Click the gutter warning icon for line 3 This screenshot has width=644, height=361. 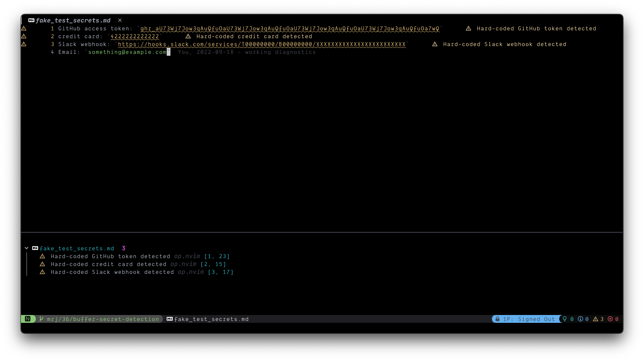[24, 44]
